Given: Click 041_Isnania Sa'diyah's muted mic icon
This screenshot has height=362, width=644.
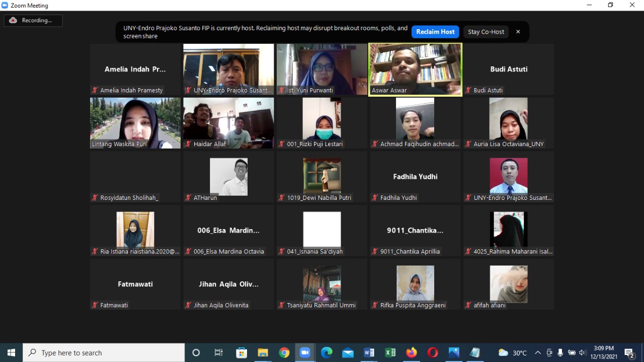Looking at the screenshot, I should click(281, 251).
